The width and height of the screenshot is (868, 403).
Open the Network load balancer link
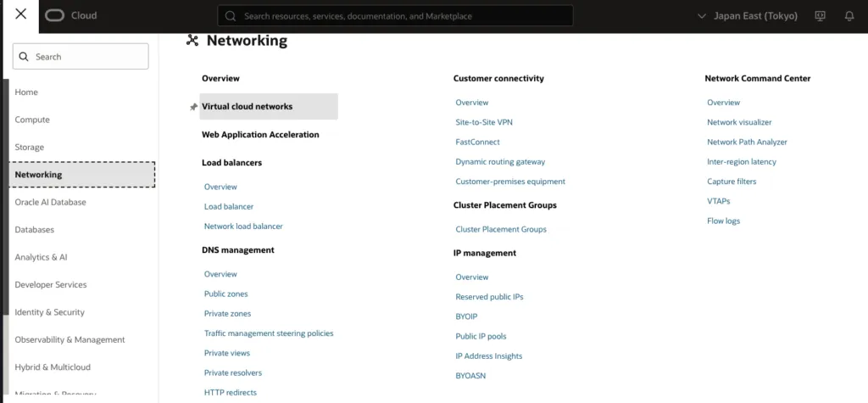[243, 227]
